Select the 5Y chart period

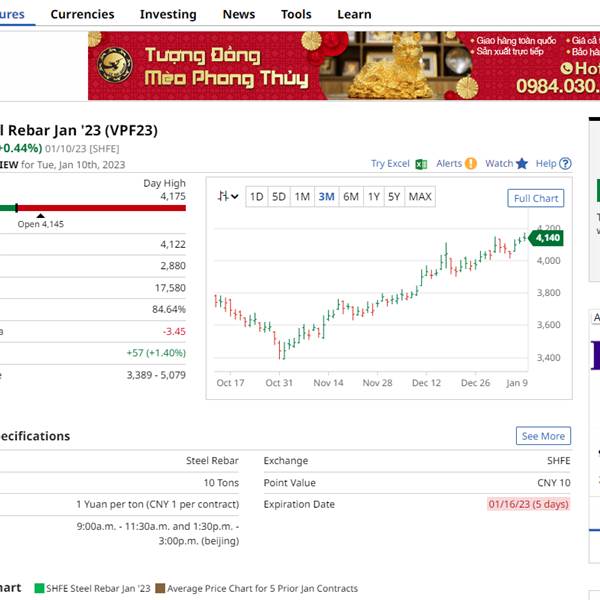[x=394, y=197]
